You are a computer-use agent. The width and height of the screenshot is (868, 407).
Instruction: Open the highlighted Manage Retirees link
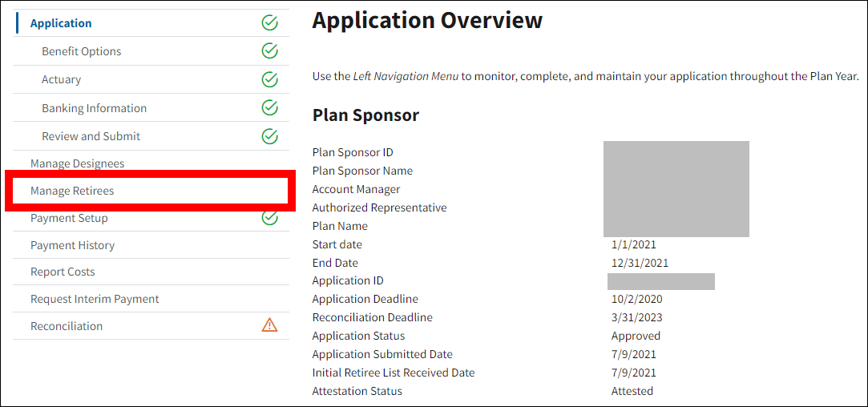72,191
